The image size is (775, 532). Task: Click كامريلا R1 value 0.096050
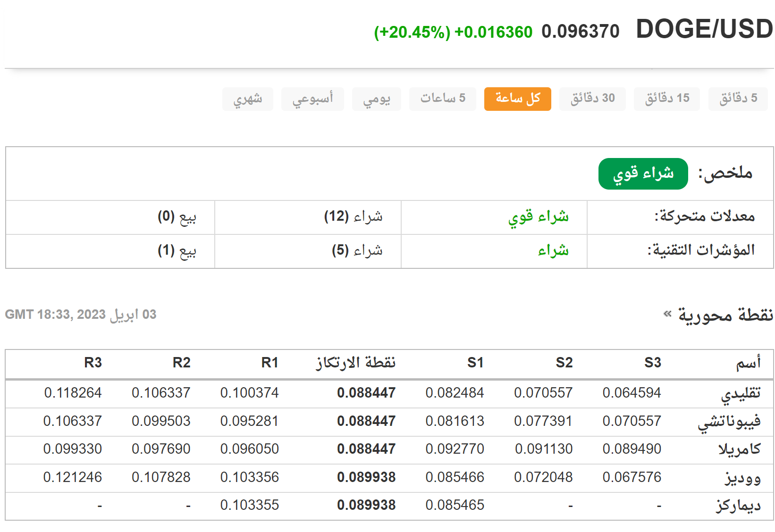[x=249, y=449]
